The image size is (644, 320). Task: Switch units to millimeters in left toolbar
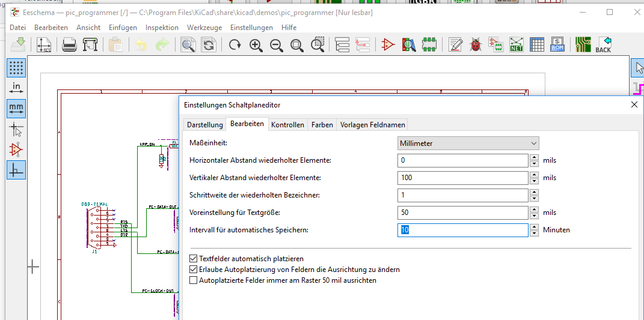[x=16, y=108]
